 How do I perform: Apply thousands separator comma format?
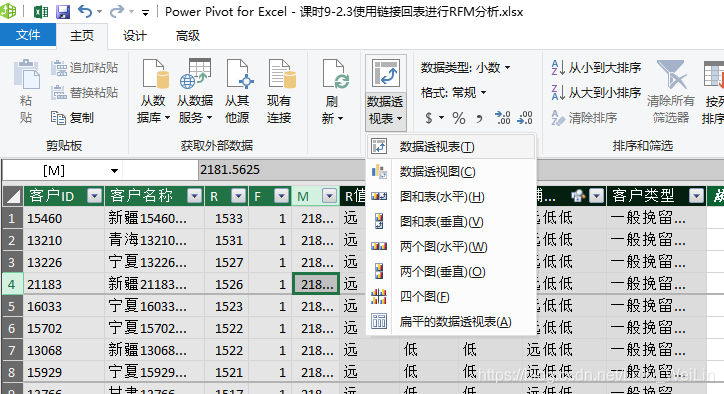(479, 119)
